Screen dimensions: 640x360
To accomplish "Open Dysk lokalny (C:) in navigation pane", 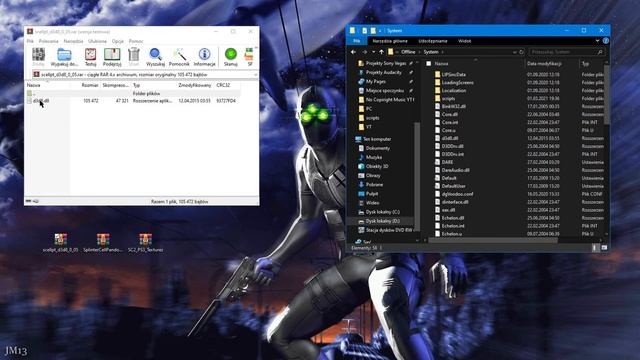I will pyautogui.click(x=383, y=212).
